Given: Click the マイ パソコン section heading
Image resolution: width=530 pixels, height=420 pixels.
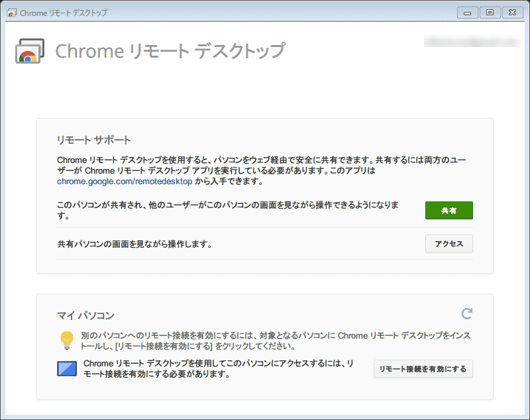Looking at the screenshot, I should pyautogui.click(x=86, y=315).
